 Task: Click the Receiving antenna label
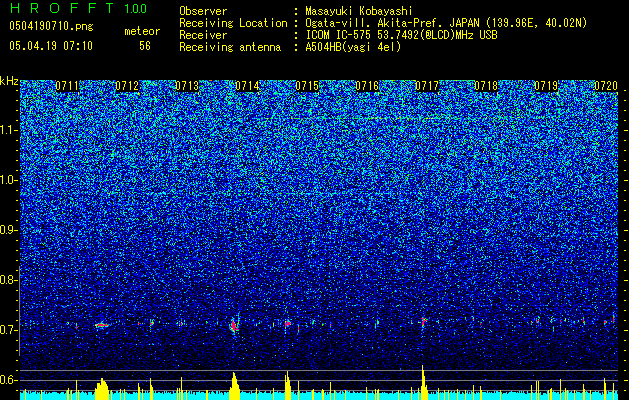point(230,47)
